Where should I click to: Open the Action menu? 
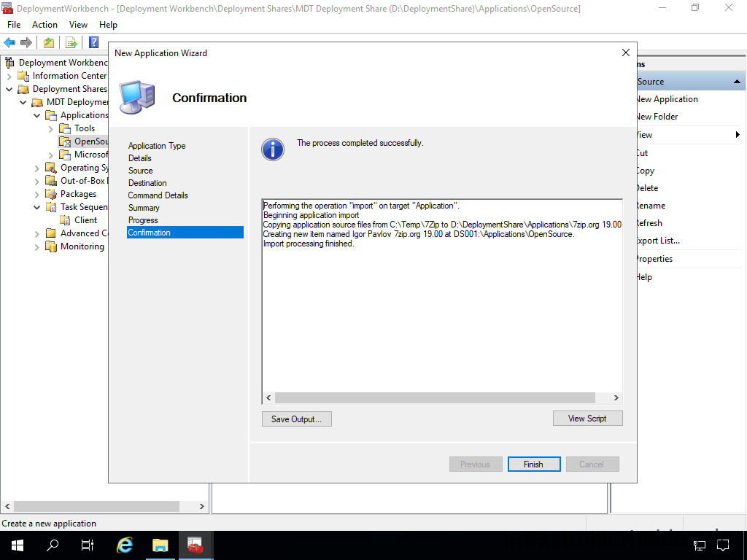point(44,25)
